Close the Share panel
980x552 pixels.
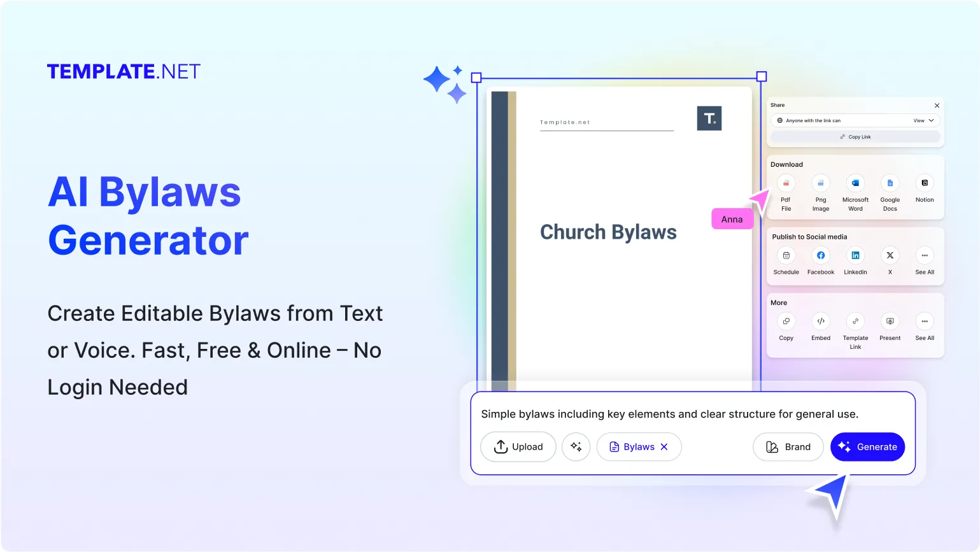point(937,106)
